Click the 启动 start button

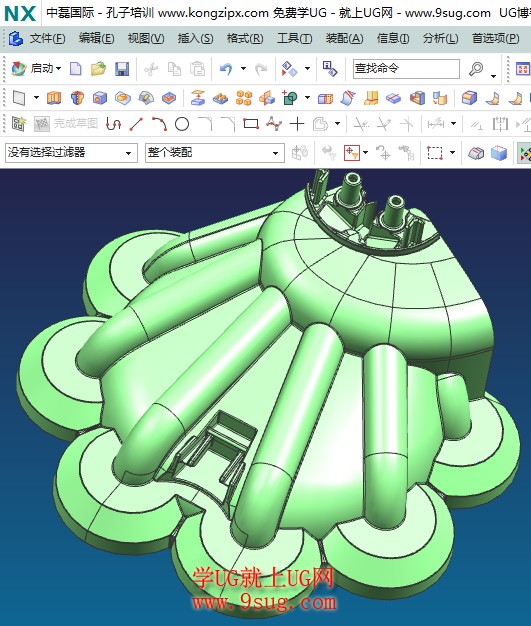point(36,69)
